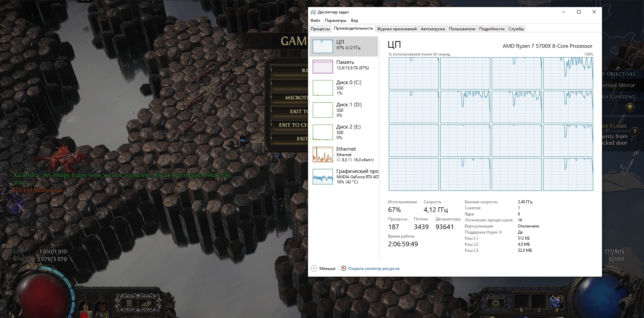This screenshot has height=318, width=644.
Task: Click the second golden flask in game HUD
Action: coord(102,310)
